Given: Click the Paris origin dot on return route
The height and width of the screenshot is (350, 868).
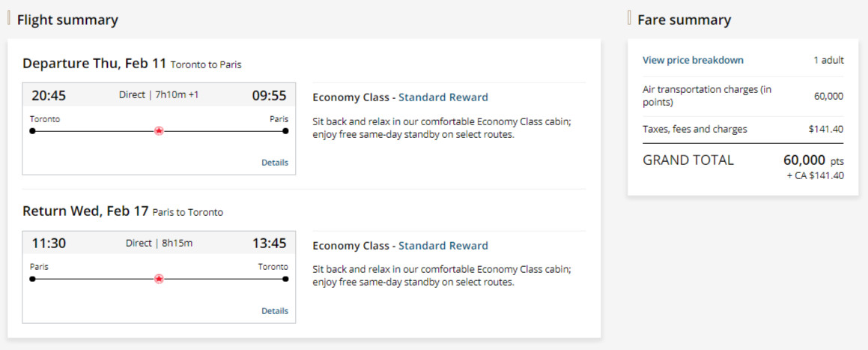Looking at the screenshot, I should [32, 279].
